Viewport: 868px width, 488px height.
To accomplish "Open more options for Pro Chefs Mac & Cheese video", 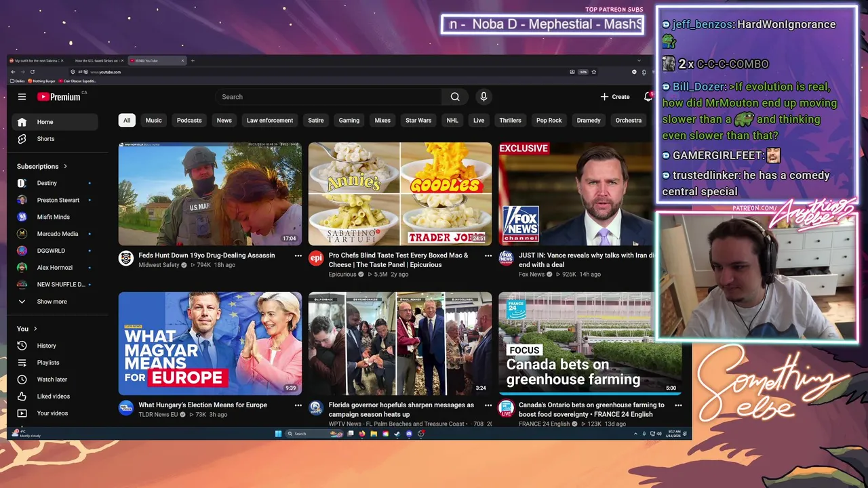I will click(x=488, y=256).
